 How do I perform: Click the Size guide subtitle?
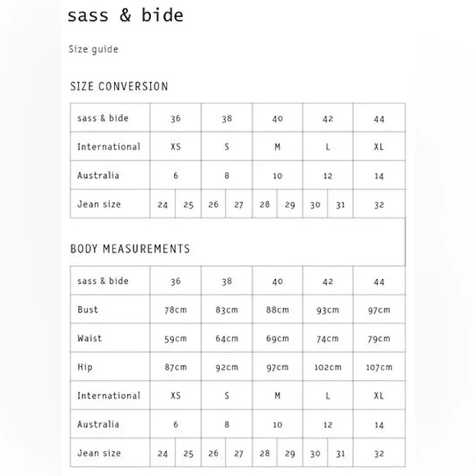coord(94,49)
